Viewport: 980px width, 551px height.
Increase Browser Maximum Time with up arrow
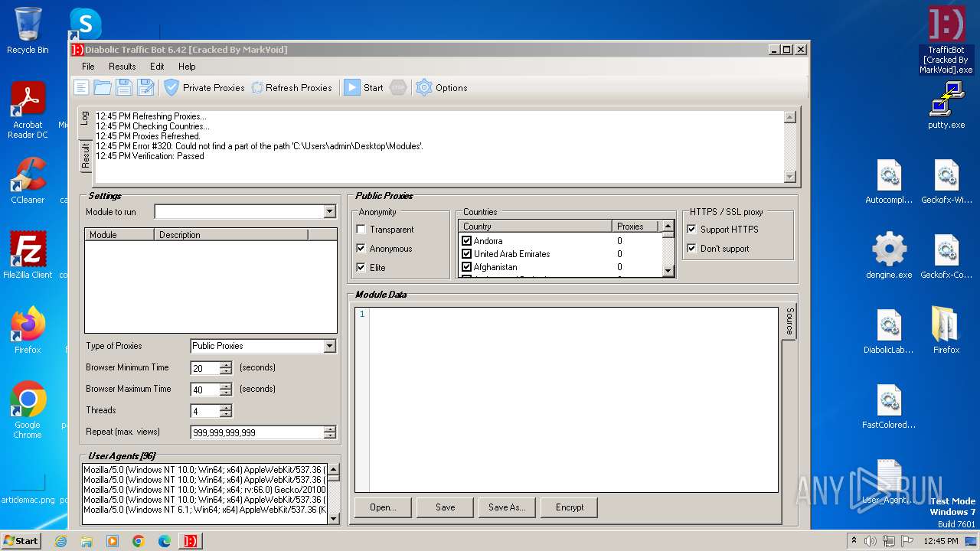226,386
